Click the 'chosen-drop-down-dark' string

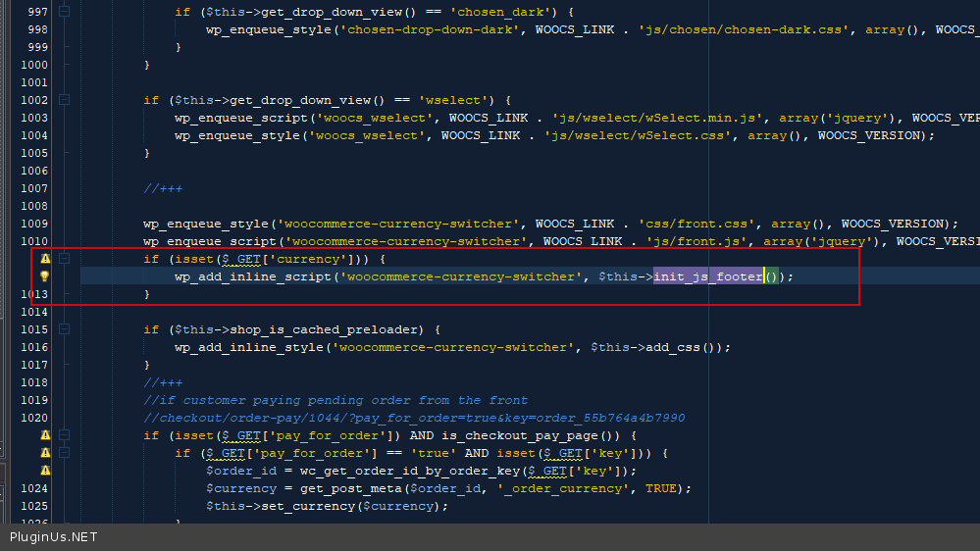[430, 29]
